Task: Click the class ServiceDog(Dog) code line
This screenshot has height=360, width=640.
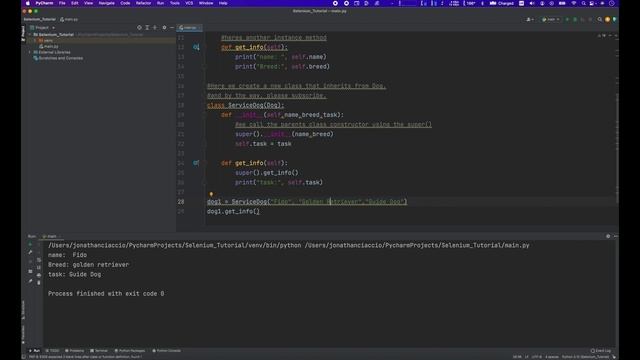Action: point(245,105)
